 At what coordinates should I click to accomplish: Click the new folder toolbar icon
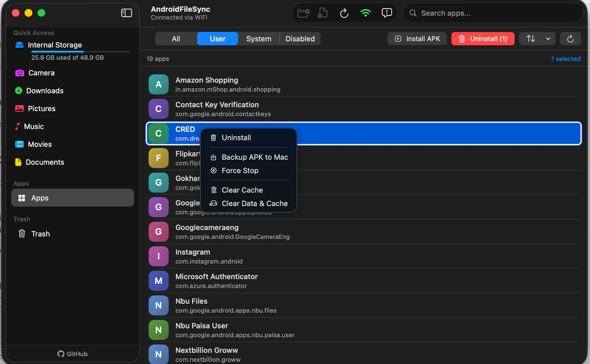coord(303,13)
